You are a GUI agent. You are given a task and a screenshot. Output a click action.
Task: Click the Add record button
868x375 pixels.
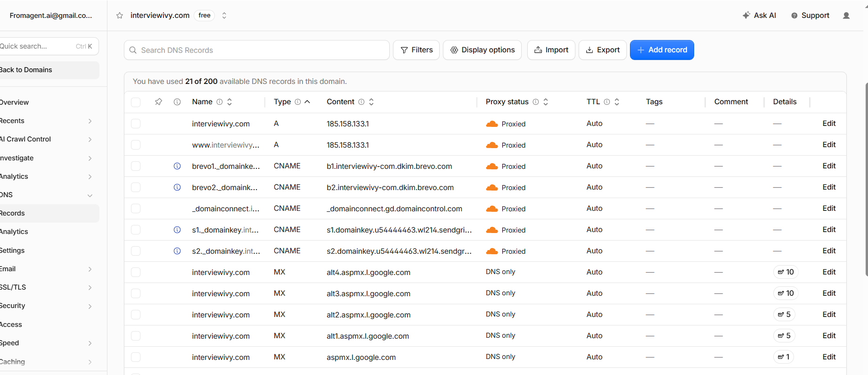(x=662, y=50)
